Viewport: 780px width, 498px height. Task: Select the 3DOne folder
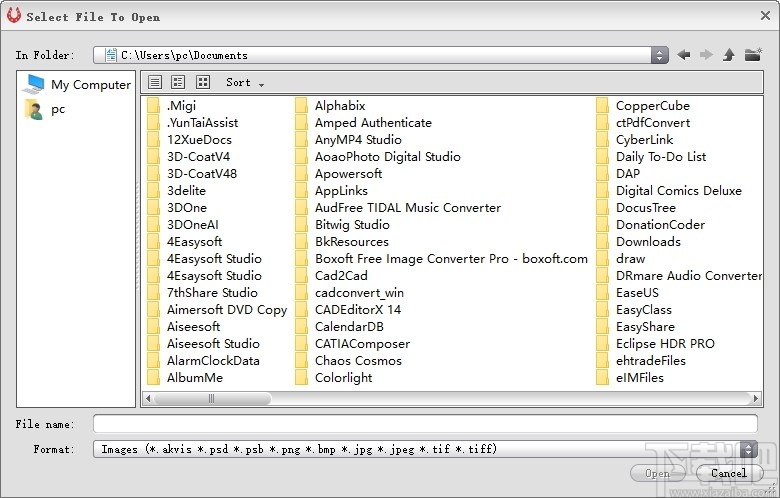coord(177,207)
